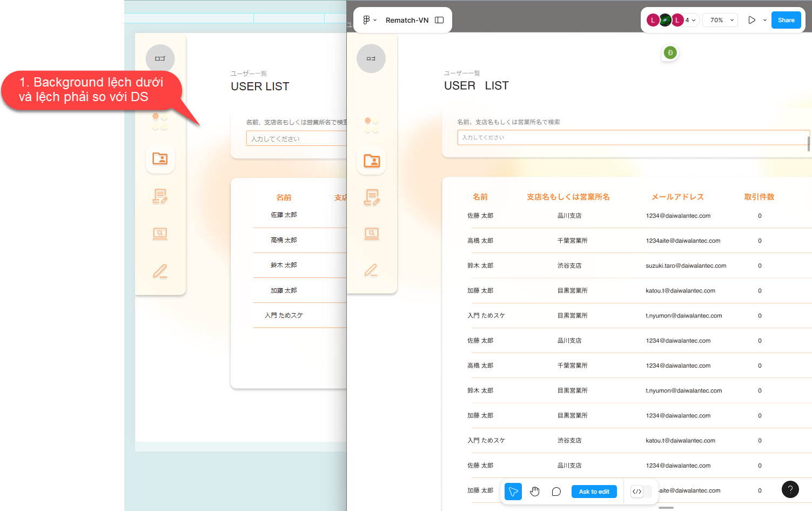
Task: Open the Figma main menu logo dropdown
Action: click(x=370, y=20)
